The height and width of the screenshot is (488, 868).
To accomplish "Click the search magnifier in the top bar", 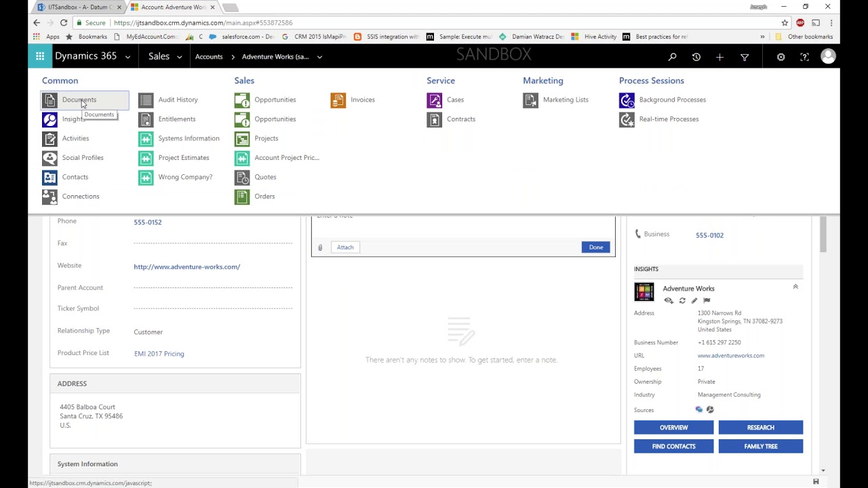I will [672, 58].
